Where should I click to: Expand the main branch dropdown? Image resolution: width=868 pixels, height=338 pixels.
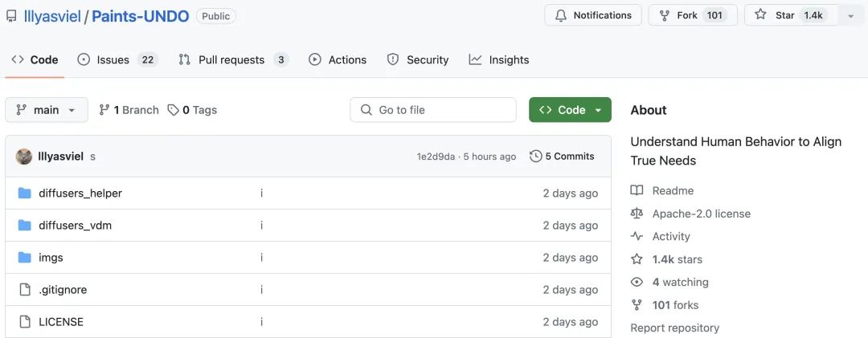(x=46, y=110)
